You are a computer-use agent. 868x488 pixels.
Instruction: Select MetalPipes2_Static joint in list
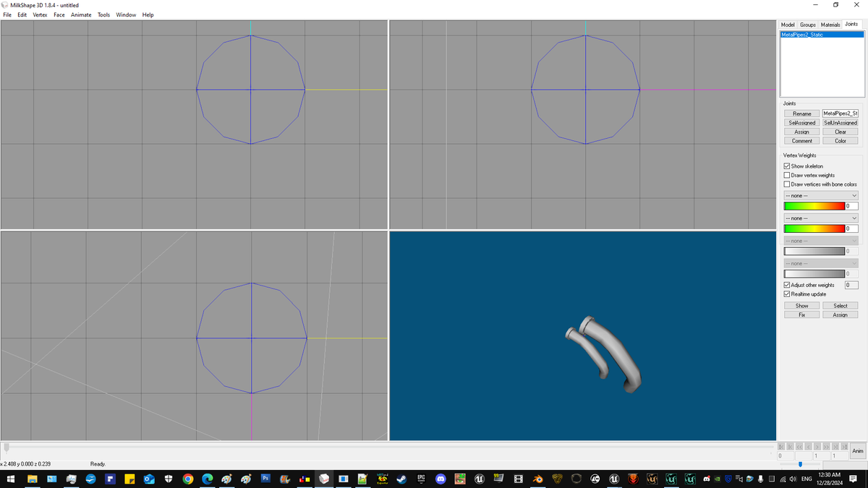coord(822,35)
